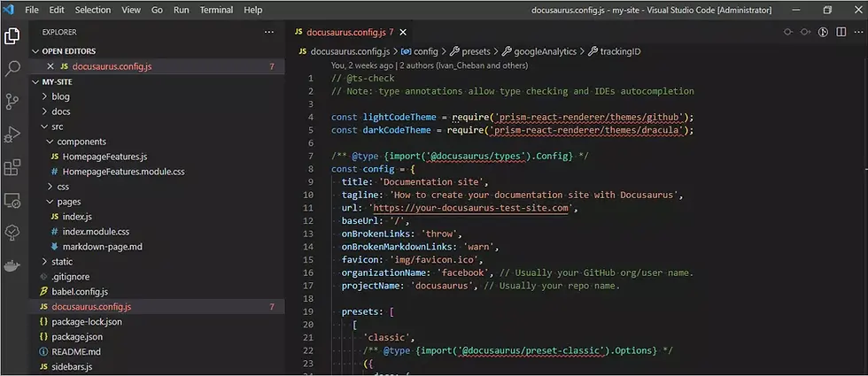Open sidebars.js file
This screenshot has height=376, width=868.
(72, 366)
